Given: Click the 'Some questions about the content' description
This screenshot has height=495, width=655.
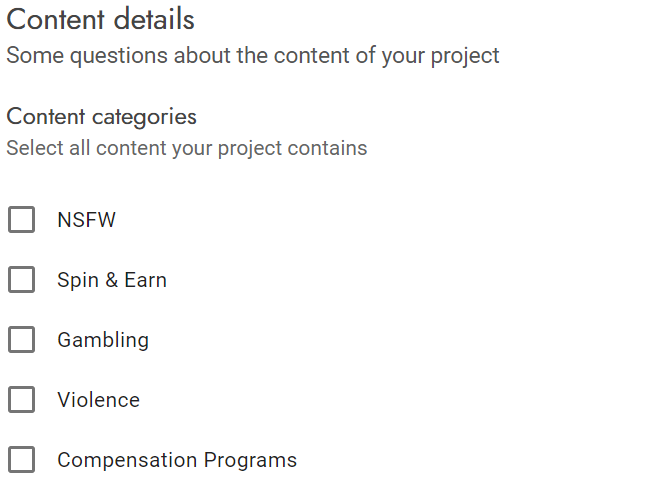Looking at the screenshot, I should tap(253, 55).
